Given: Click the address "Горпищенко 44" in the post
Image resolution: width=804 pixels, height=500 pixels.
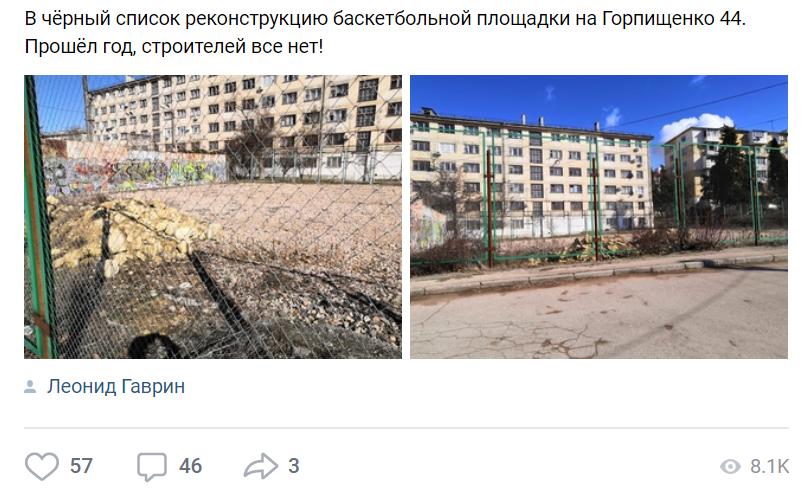Looking at the screenshot, I should click(x=672, y=18).
